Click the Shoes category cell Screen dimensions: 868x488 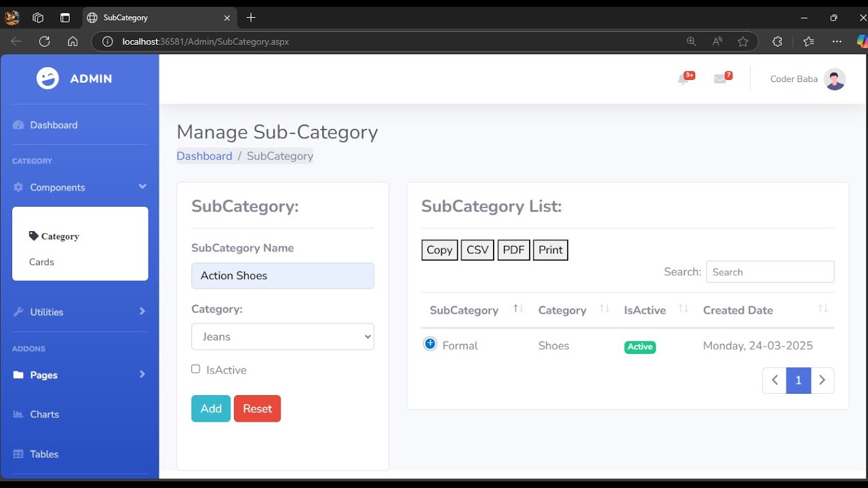click(553, 346)
